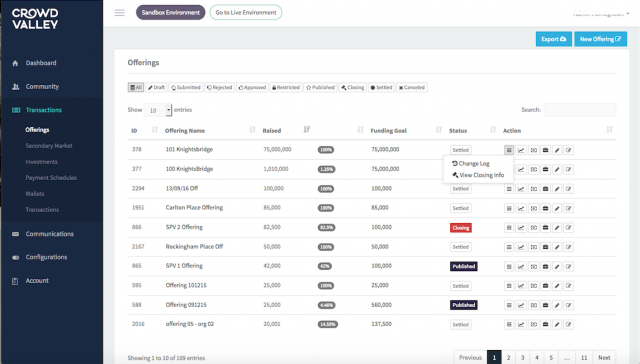Image resolution: width=640 pixels, height=364 pixels.
Task: Open the chart icon for 101 Knightsbridge
Action: pyautogui.click(x=521, y=150)
